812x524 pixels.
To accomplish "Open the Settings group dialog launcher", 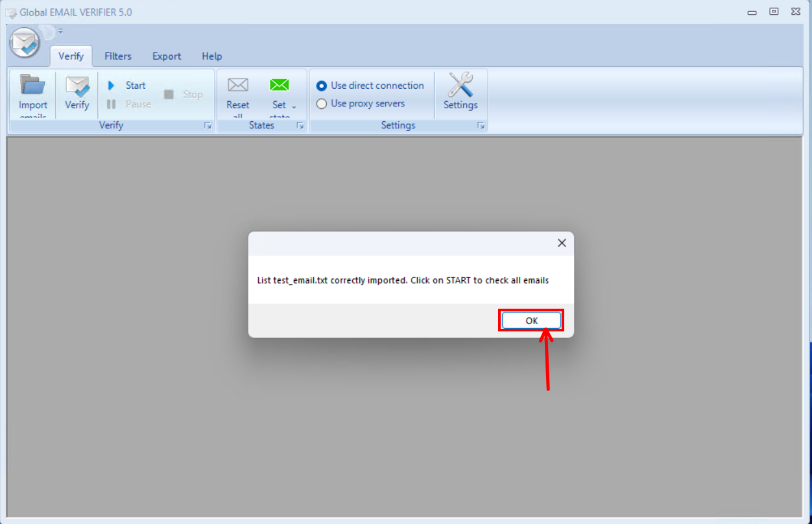I will [x=481, y=126].
